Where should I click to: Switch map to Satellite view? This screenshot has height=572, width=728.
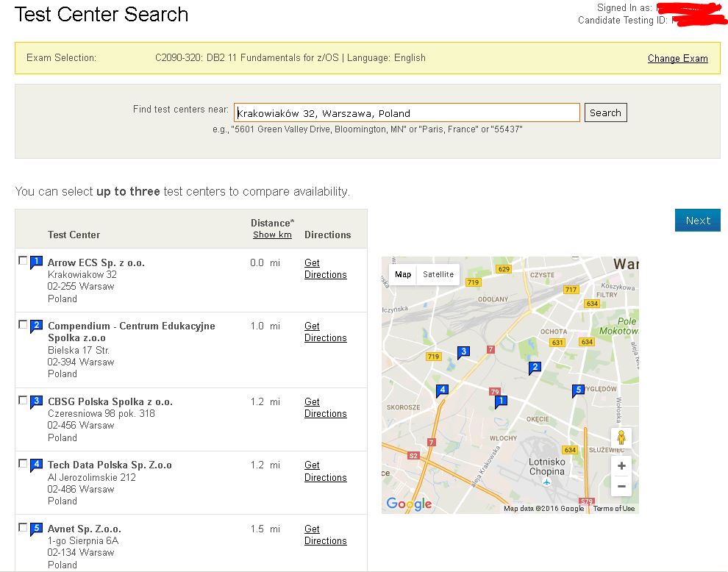438,274
